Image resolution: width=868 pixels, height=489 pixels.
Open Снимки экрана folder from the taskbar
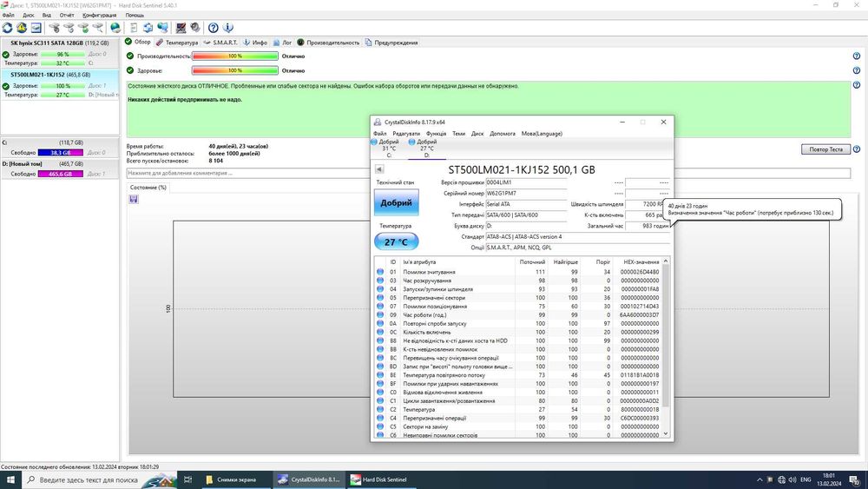pos(231,479)
